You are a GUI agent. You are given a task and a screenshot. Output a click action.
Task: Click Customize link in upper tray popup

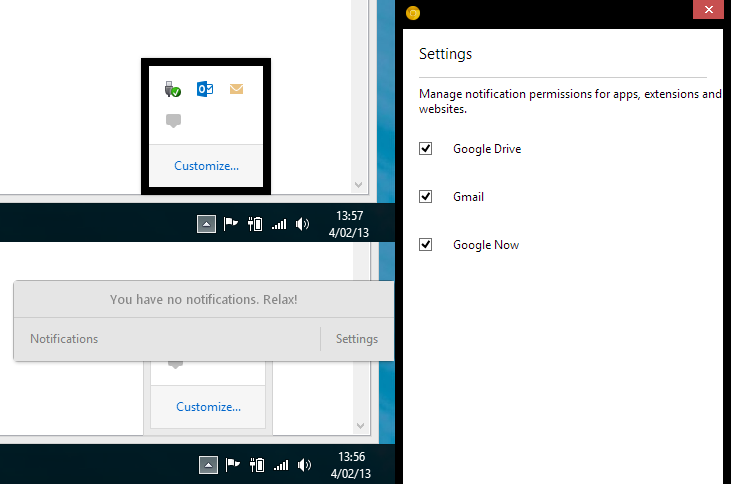(x=206, y=166)
